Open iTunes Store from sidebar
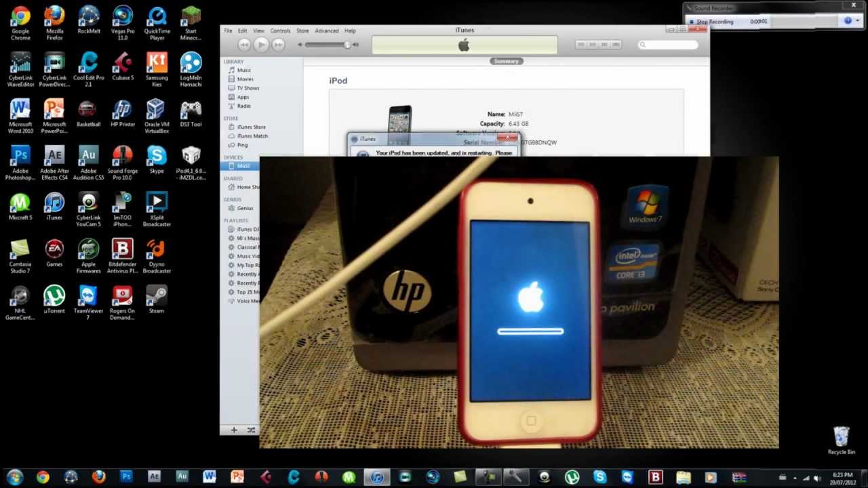 point(251,127)
